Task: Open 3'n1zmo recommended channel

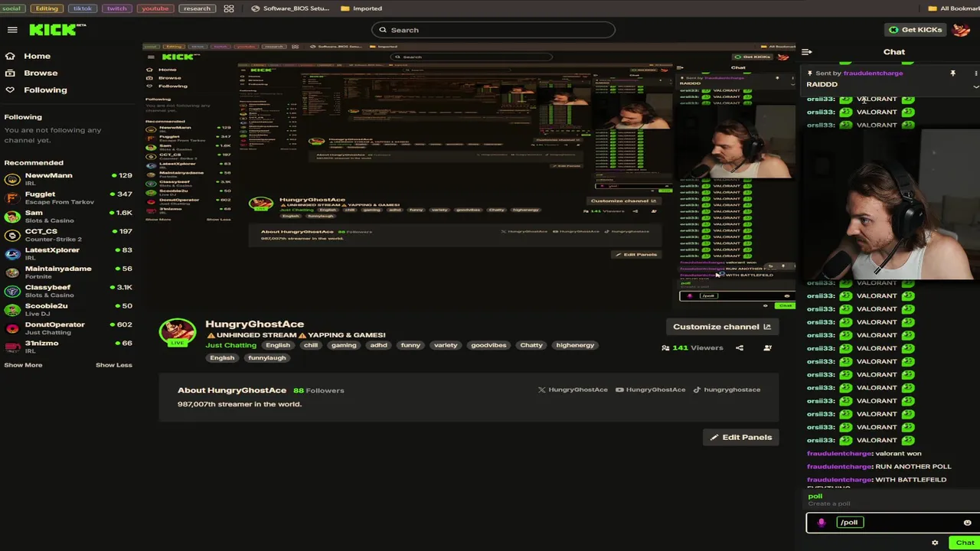Action: [x=68, y=347]
